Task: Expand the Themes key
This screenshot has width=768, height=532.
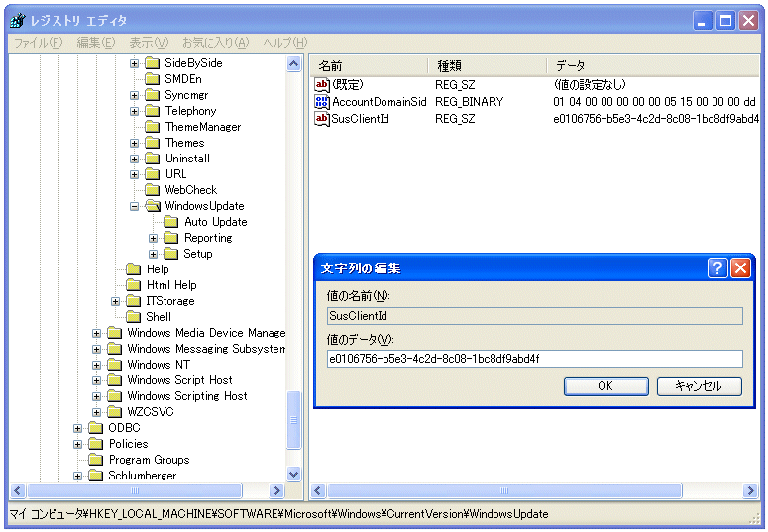Action: [x=134, y=143]
